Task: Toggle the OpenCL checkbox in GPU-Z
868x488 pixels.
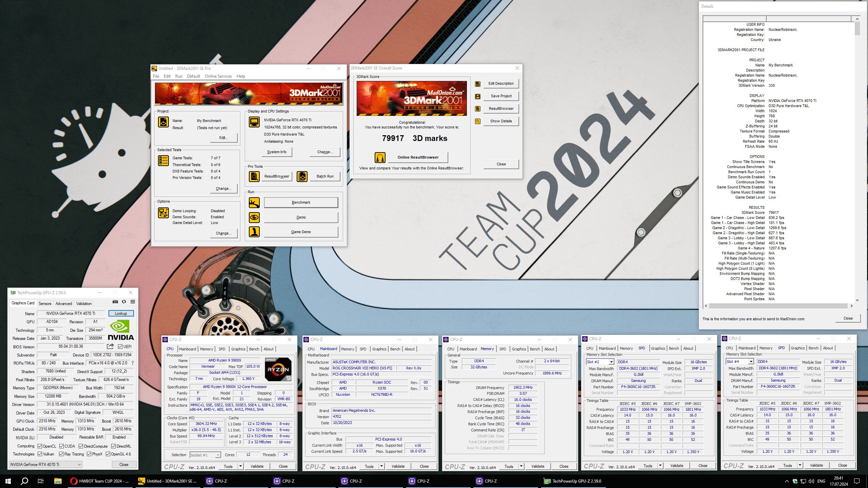Action: pyautogui.click(x=40, y=446)
